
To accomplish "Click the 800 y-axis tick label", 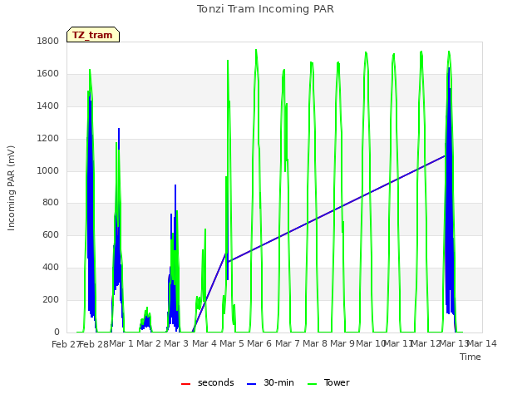I will [51, 203].
